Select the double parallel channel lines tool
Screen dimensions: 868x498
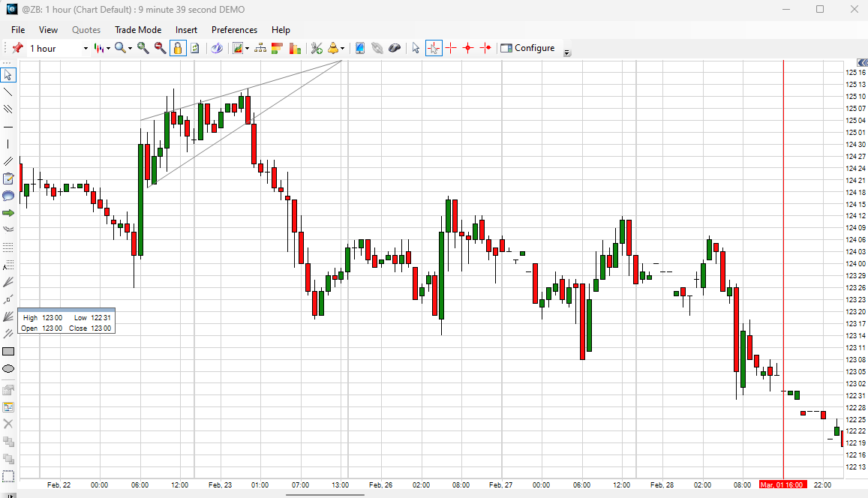tap(8, 161)
